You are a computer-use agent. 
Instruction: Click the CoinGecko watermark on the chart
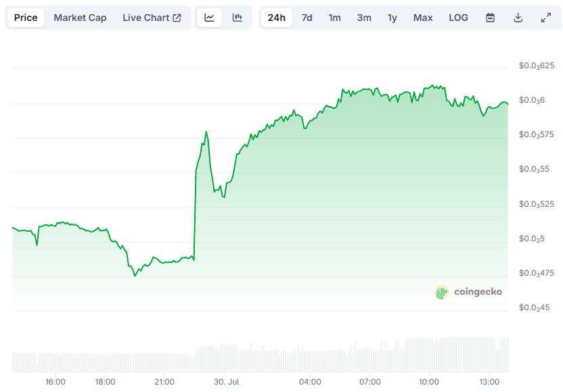click(469, 292)
